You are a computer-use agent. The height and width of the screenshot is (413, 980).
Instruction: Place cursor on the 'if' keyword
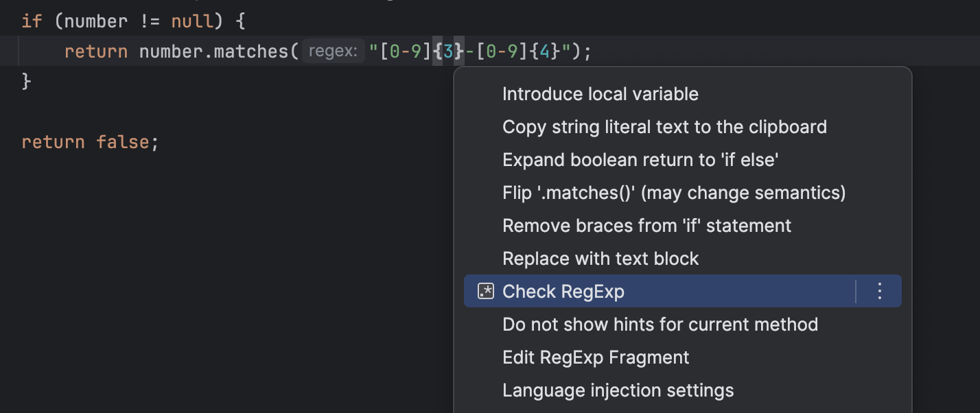click(x=31, y=21)
